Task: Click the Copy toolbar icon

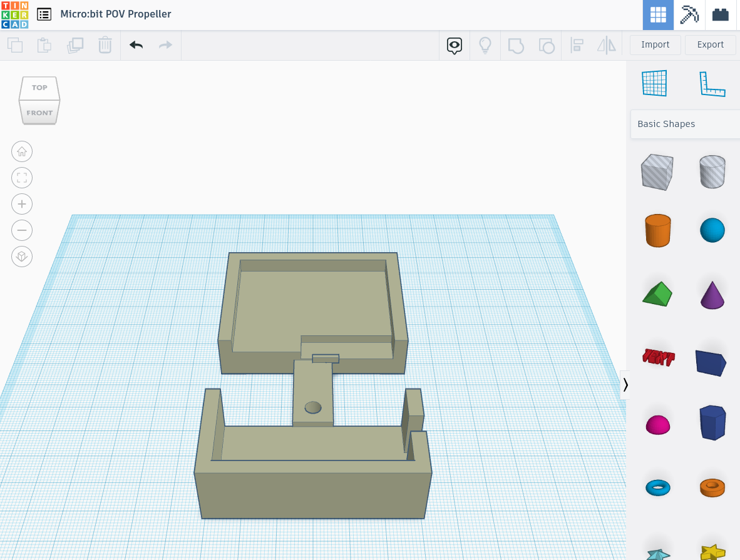Action: coord(15,45)
